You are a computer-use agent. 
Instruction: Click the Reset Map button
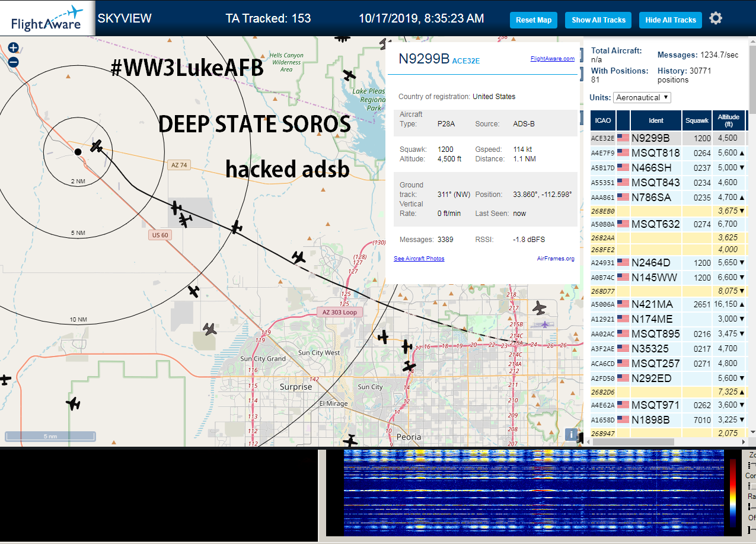tap(534, 20)
